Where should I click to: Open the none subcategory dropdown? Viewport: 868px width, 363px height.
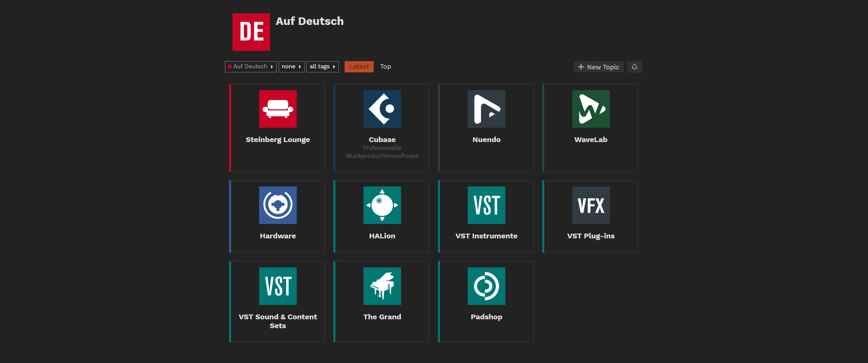click(x=291, y=67)
